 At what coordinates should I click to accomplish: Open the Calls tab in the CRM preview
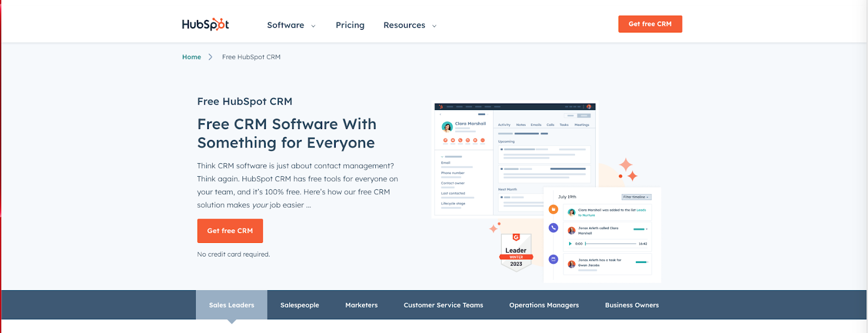550,125
